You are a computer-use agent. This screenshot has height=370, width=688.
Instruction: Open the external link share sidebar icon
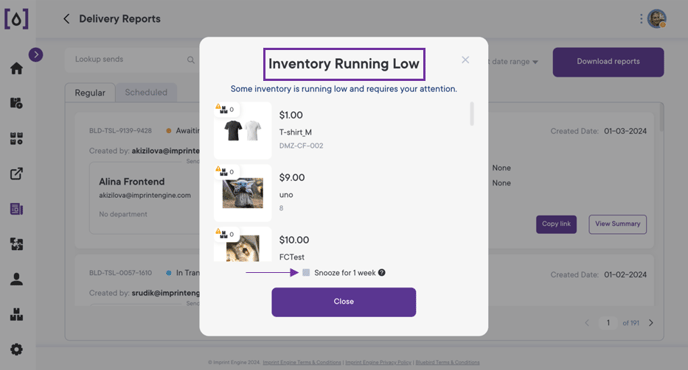(x=17, y=174)
